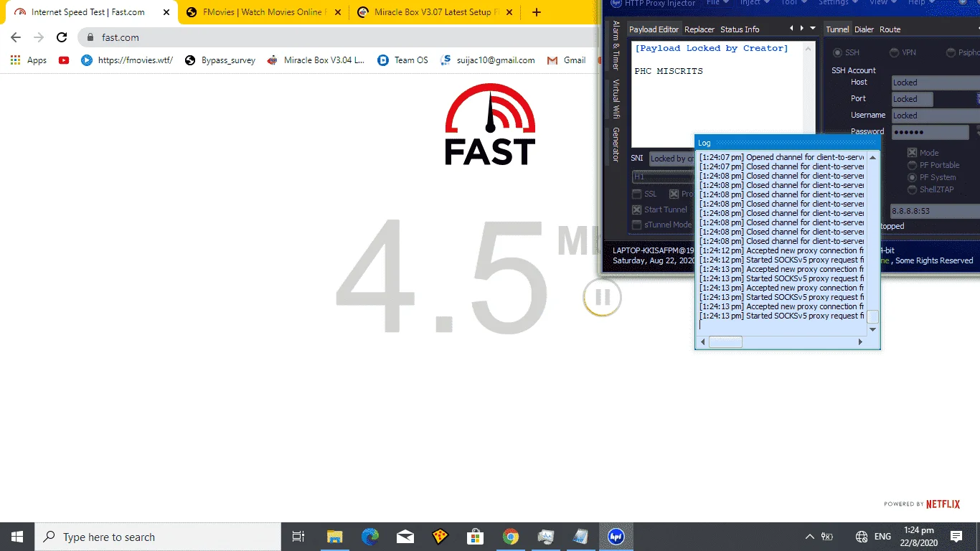Click the SSH Port field

click(x=912, y=99)
